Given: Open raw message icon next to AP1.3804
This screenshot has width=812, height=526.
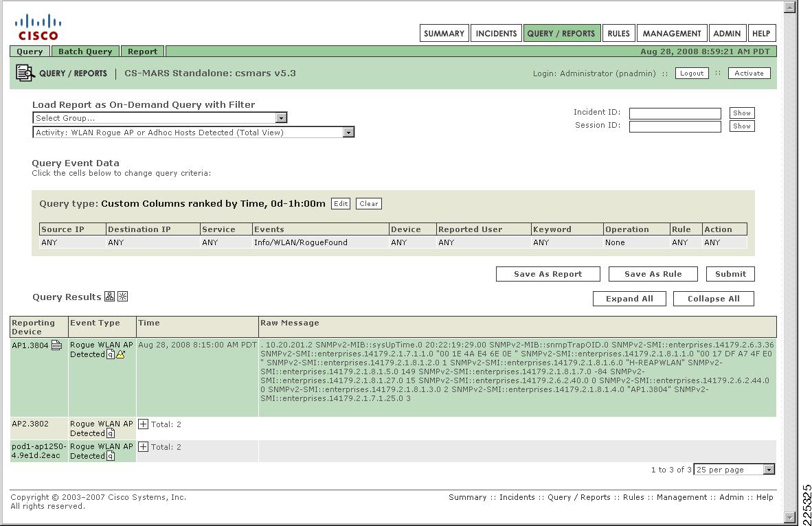Looking at the screenshot, I should (x=57, y=345).
